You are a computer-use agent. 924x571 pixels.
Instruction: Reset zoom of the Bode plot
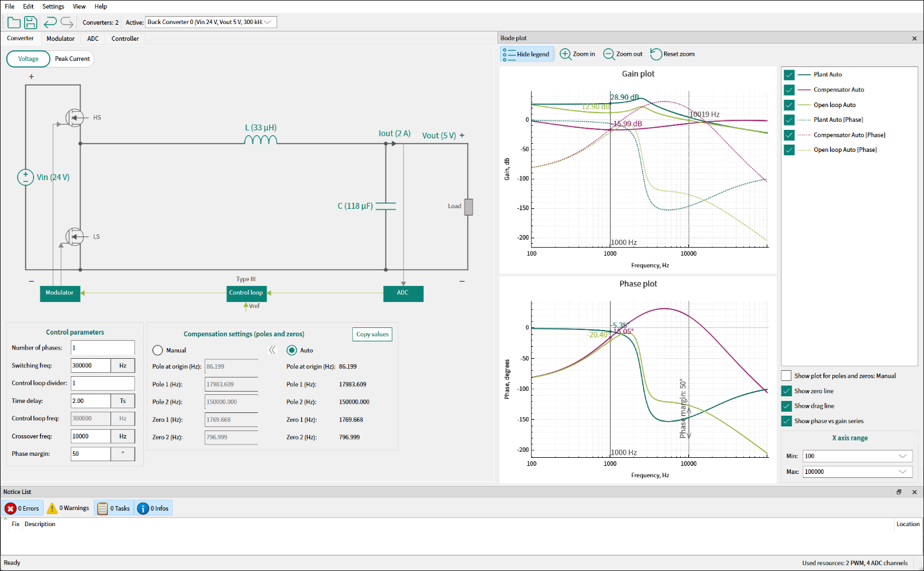[x=672, y=54]
